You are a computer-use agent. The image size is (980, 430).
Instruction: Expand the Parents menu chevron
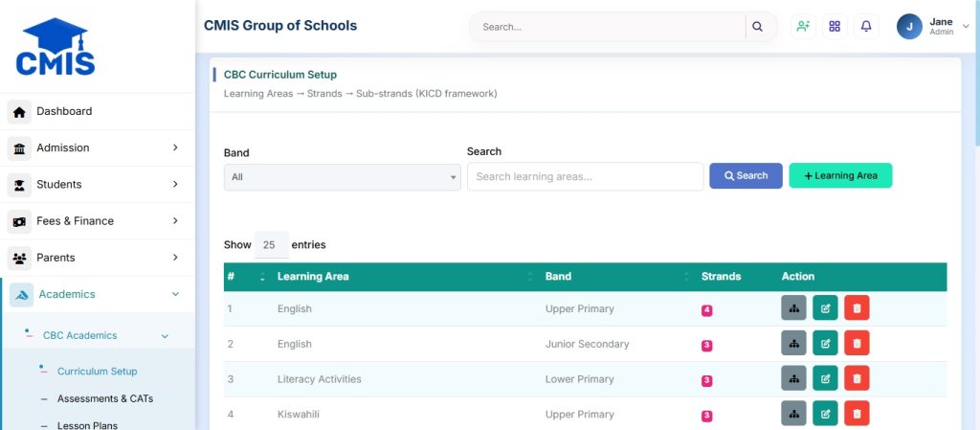tap(175, 258)
